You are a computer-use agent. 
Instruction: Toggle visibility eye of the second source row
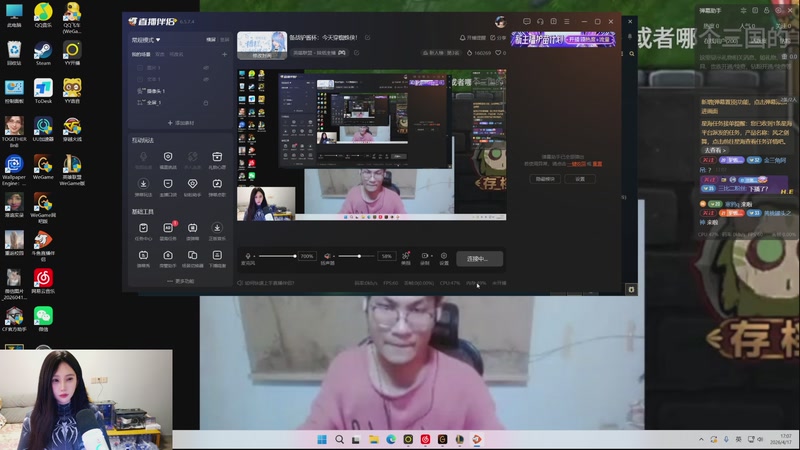[206, 79]
